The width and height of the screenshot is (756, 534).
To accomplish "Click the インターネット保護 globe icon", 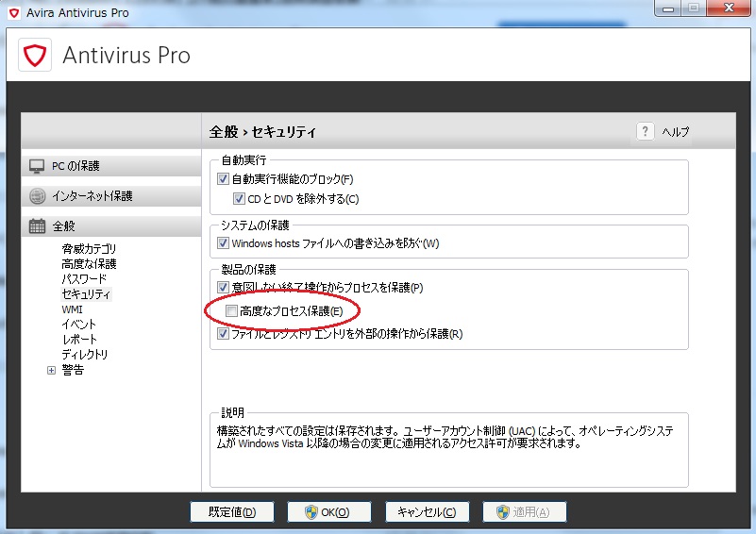I will pyautogui.click(x=37, y=196).
